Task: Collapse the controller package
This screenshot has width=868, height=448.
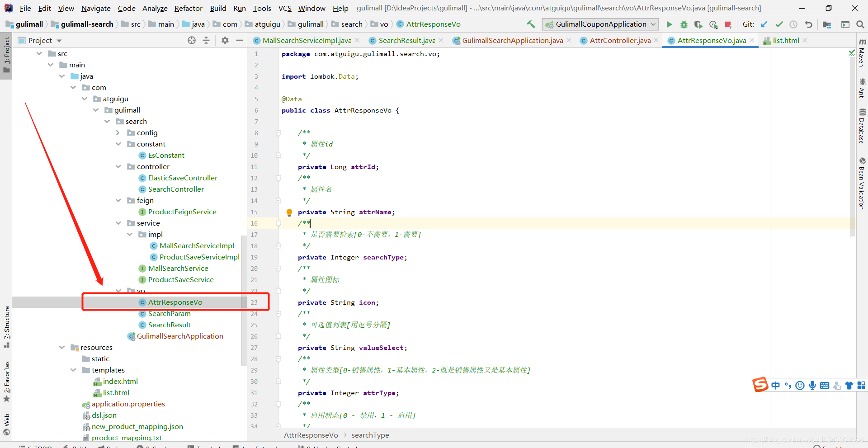Action: click(x=118, y=166)
